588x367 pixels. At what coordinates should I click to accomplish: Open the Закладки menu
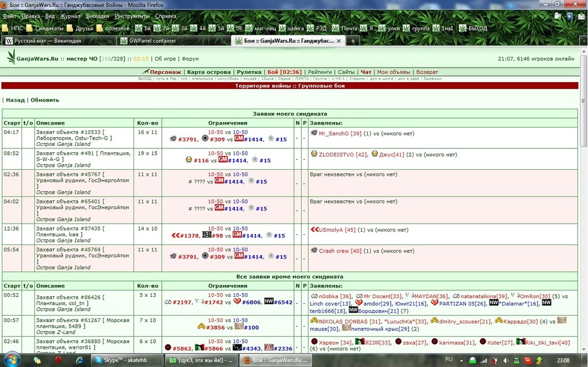point(97,16)
